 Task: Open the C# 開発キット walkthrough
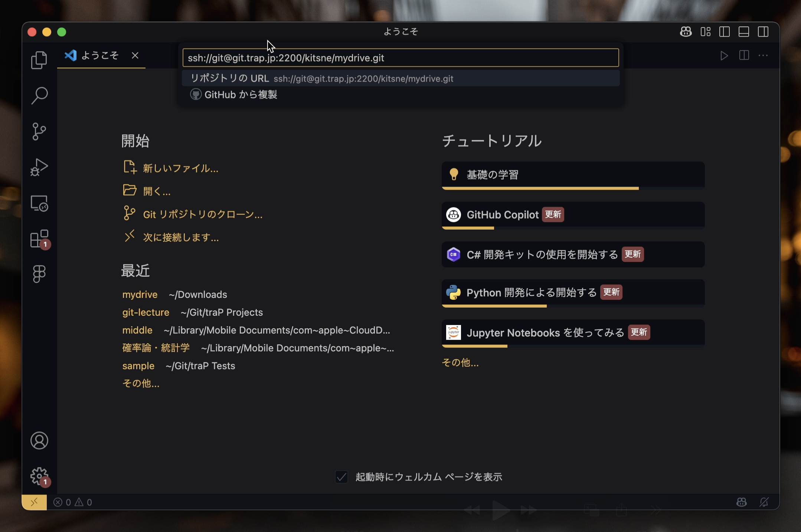[573, 254]
